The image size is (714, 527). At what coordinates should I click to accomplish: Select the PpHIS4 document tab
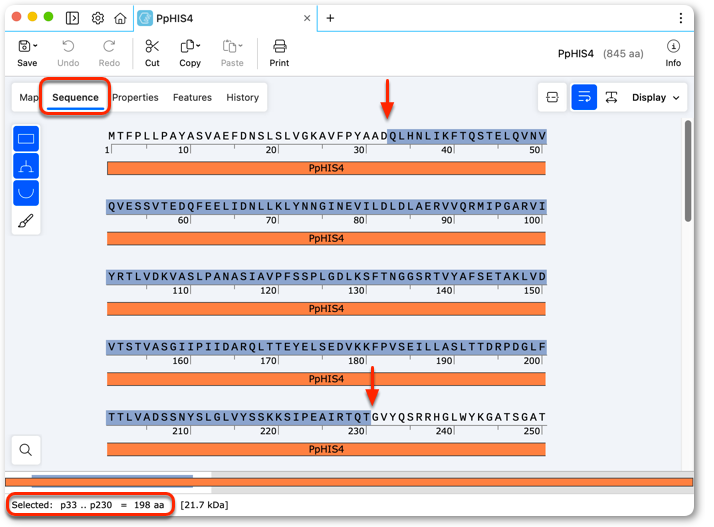coord(225,18)
